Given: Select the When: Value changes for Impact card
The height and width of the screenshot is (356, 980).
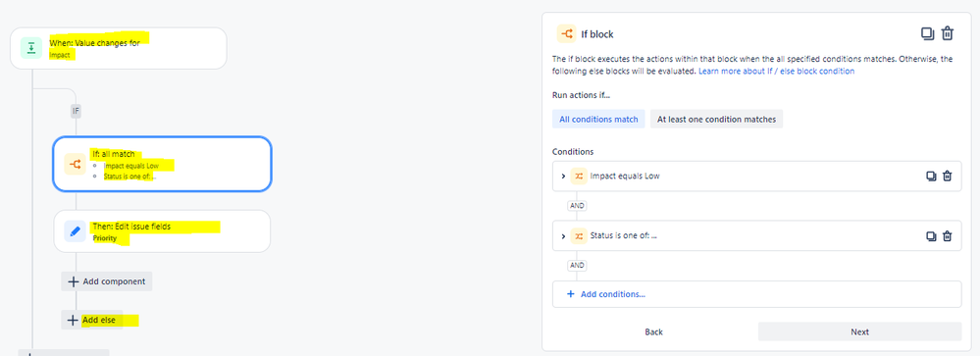Looking at the screenshot, I should [118, 48].
